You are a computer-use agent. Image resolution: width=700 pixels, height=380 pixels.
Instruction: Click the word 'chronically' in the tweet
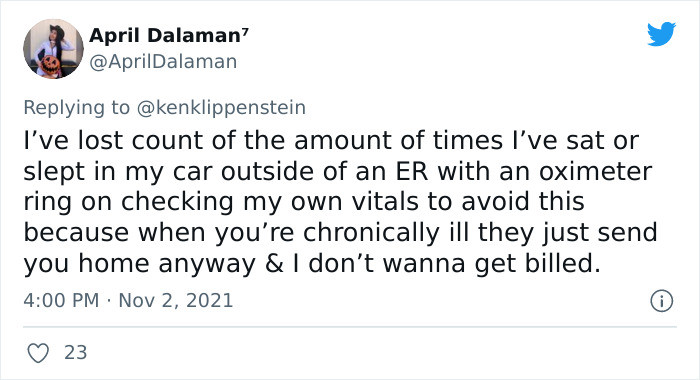pyautogui.click(x=371, y=233)
